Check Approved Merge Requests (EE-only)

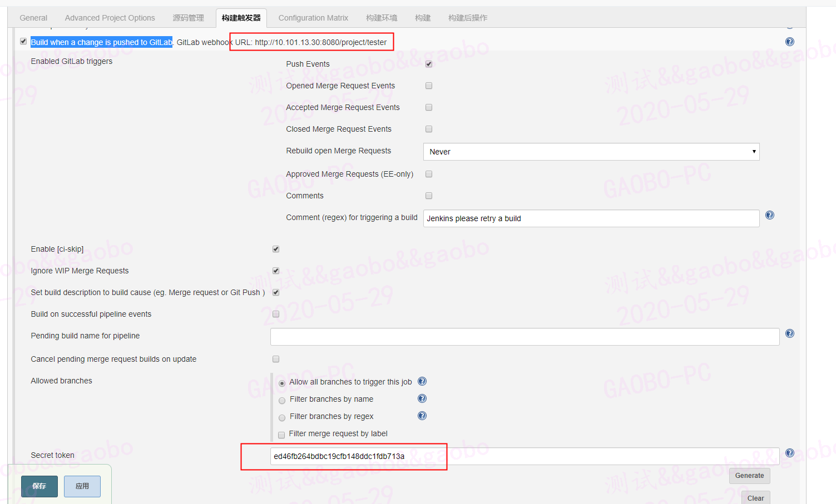(x=429, y=174)
